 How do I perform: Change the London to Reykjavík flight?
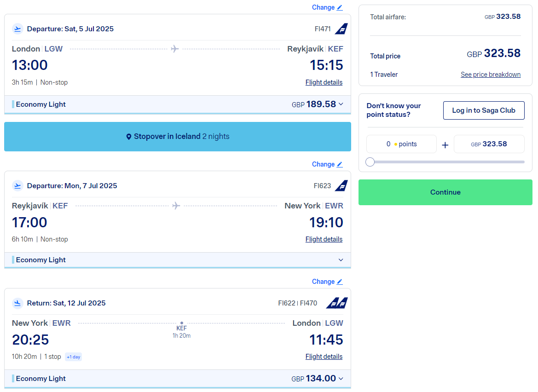327,7
